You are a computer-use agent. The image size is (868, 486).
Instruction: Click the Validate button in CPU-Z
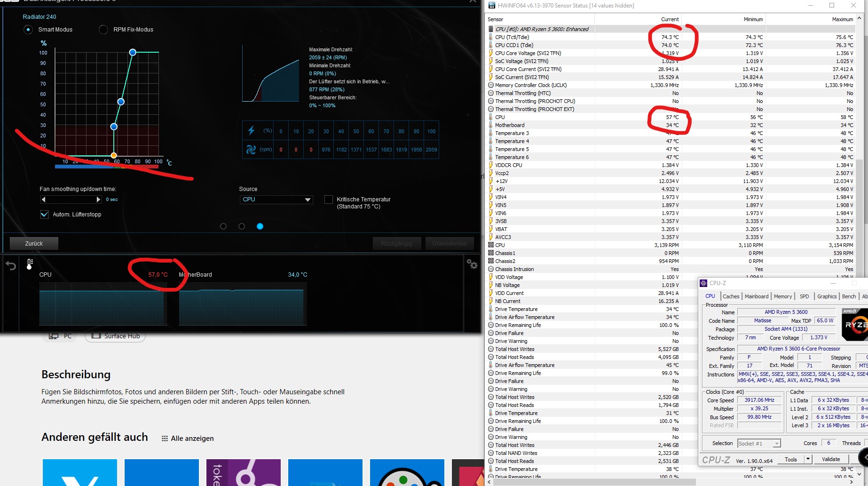[831, 459]
